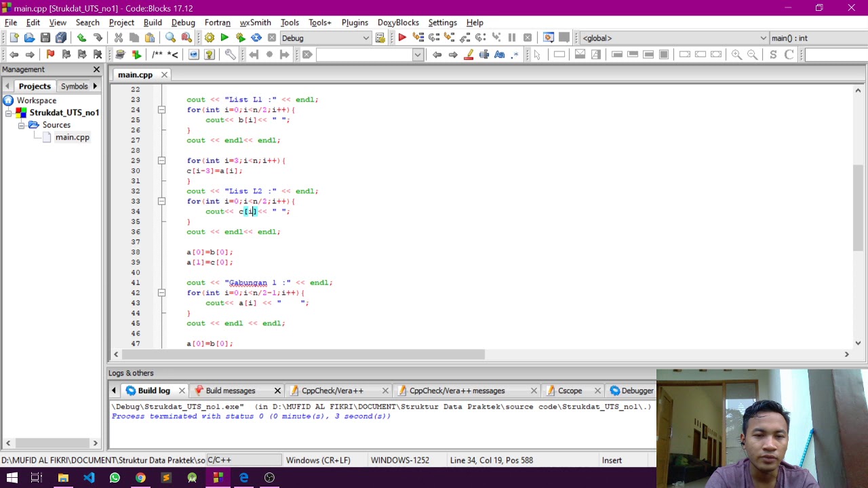Viewport: 868px width, 488px height.
Task: Open the main() : int function dropdown
Action: pyautogui.click(x=818, y=38)
